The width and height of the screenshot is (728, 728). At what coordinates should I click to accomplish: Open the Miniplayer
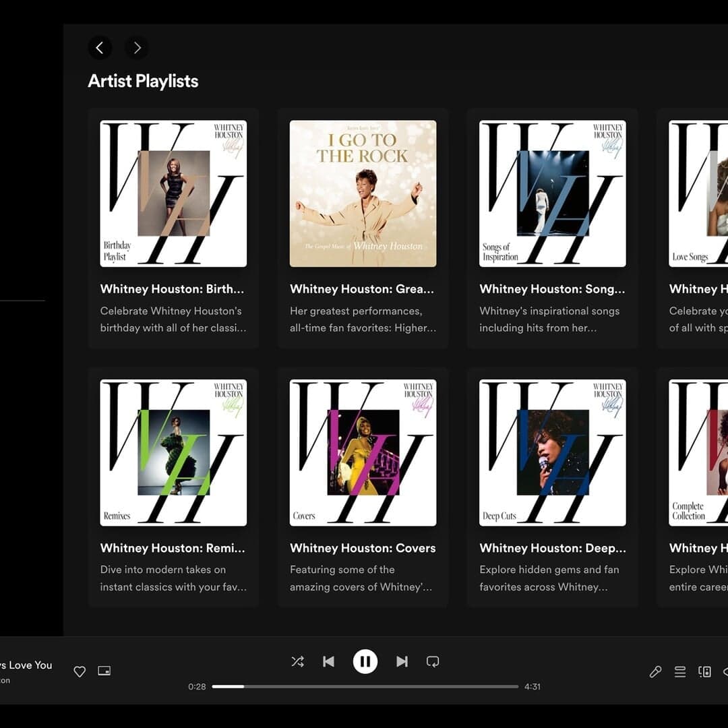104,671
